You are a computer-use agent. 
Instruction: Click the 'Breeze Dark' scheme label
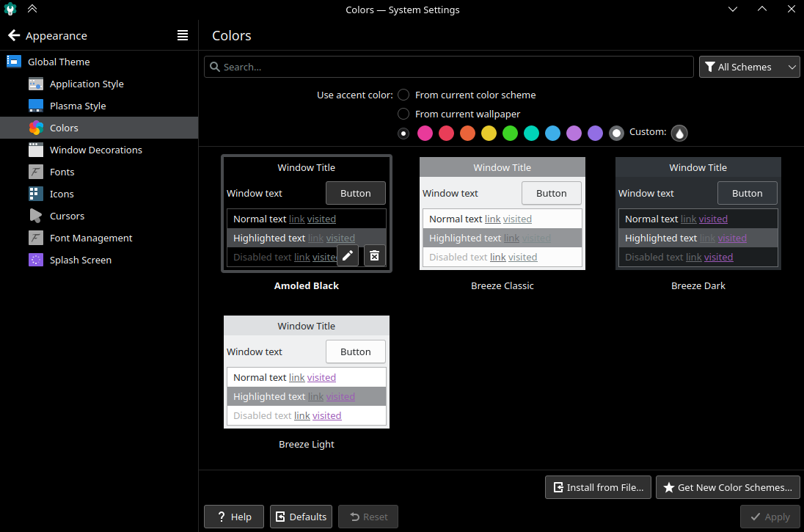click(x=698, y=285)
